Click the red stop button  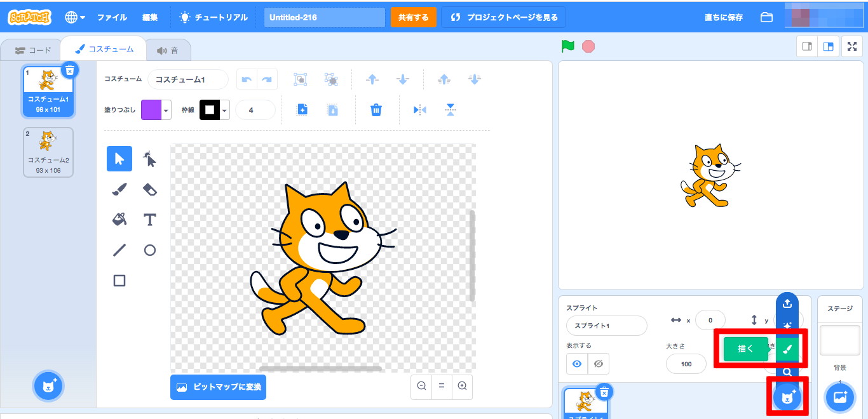tap(588, 46)
